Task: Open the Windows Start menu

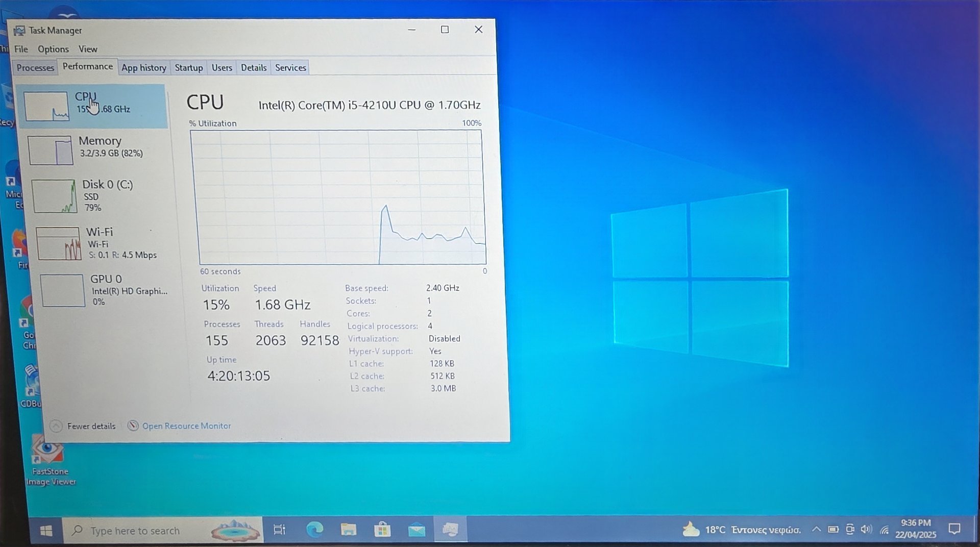Action: [x=46, y=531]
